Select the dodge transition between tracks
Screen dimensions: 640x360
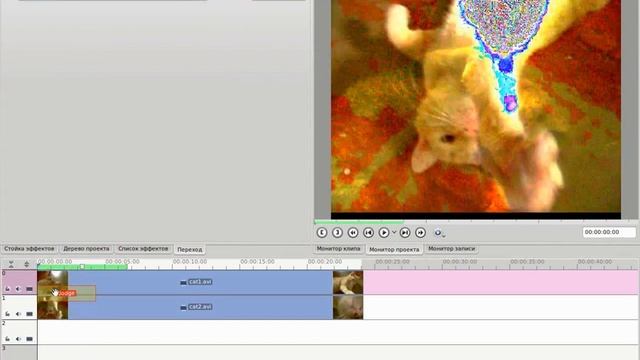point(67,293)
